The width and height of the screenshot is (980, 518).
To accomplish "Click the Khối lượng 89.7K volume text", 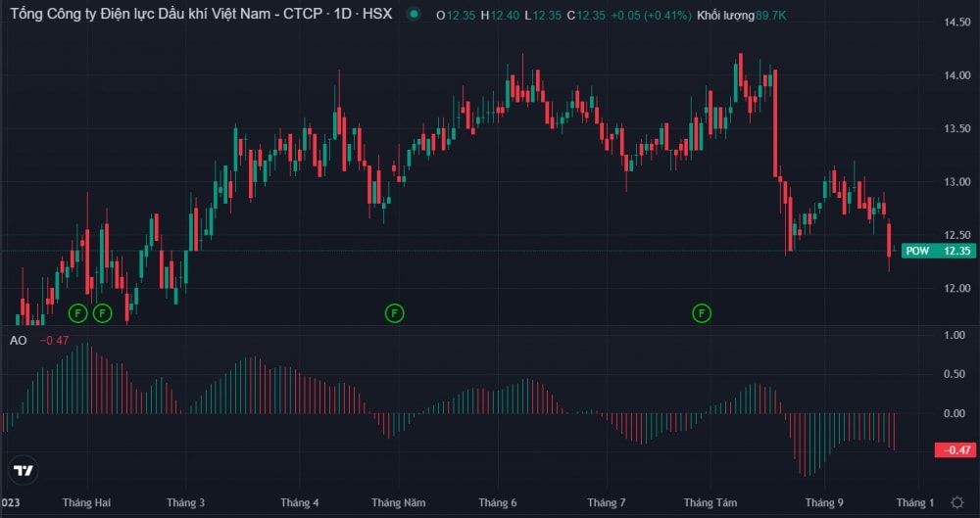I will click(x=743, y=15).
